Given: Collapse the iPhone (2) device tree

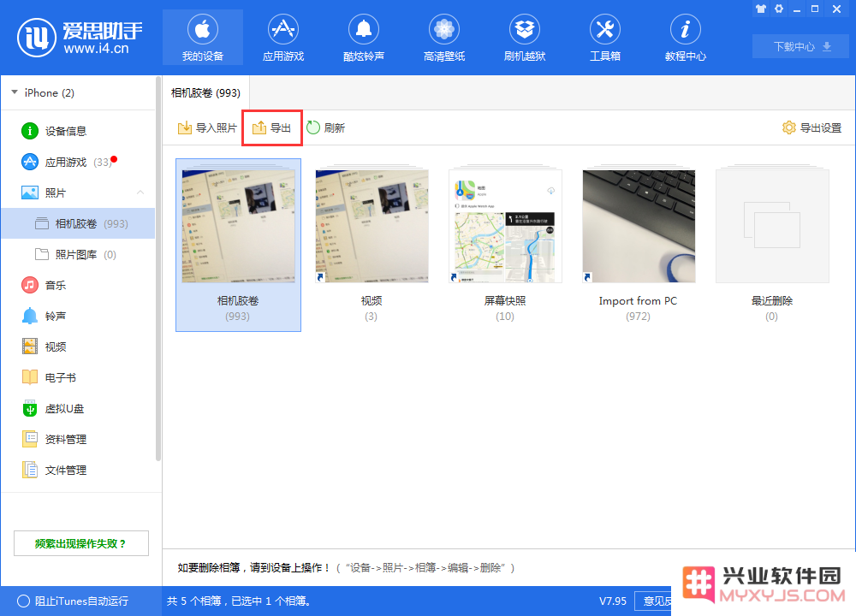Looking at the screenshot, I should pyautogui.click(x=15, y=92).
